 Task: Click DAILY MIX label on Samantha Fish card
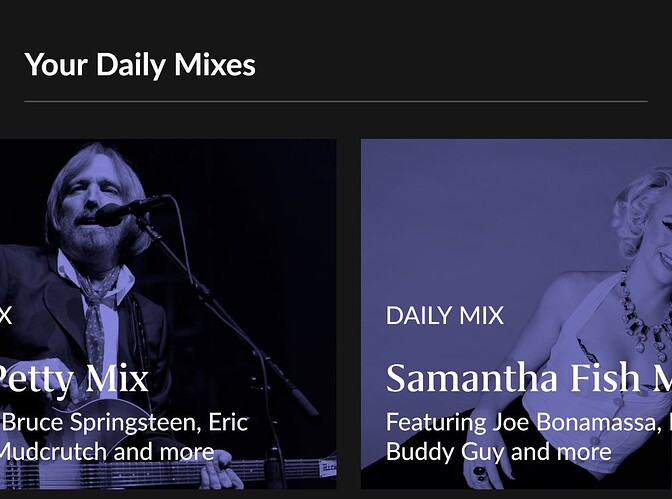pos(445,316)
